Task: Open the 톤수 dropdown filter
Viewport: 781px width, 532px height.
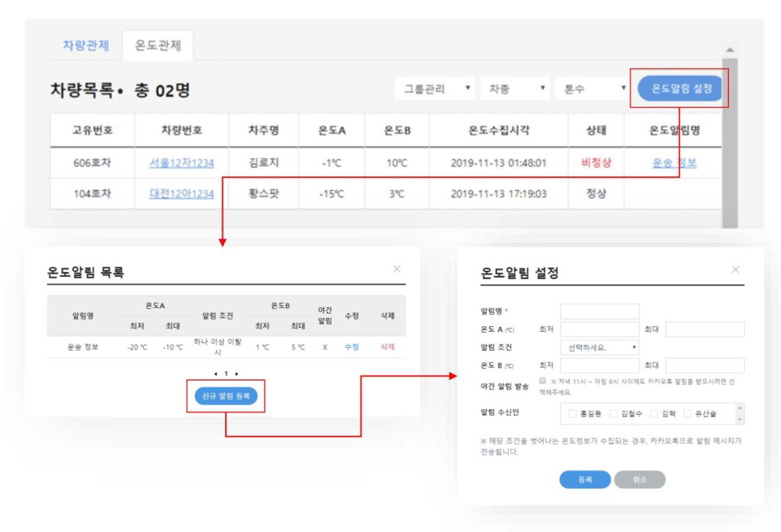Action: (x=593, y=89)
